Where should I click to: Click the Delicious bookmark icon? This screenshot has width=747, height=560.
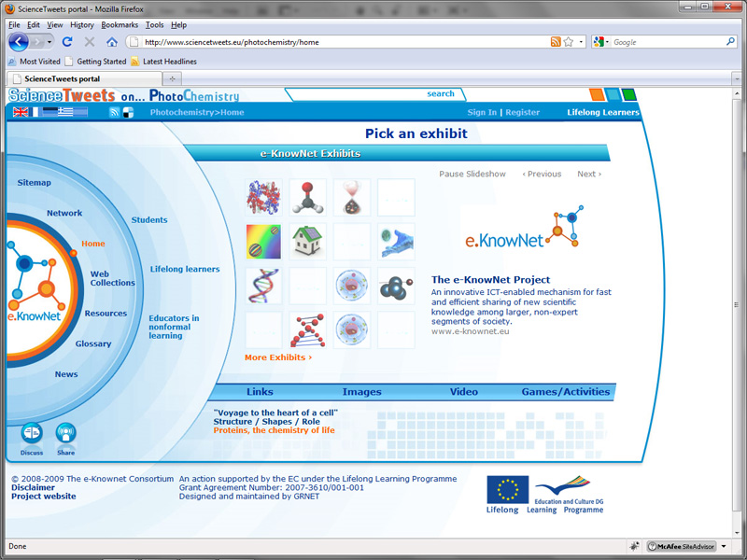click(128, 112)
